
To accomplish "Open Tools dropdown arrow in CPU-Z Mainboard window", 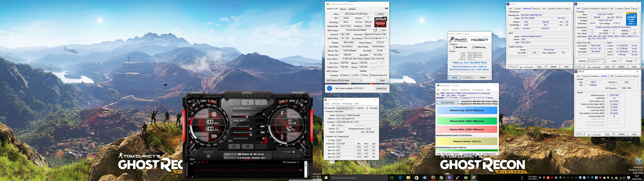I will 545,67.
